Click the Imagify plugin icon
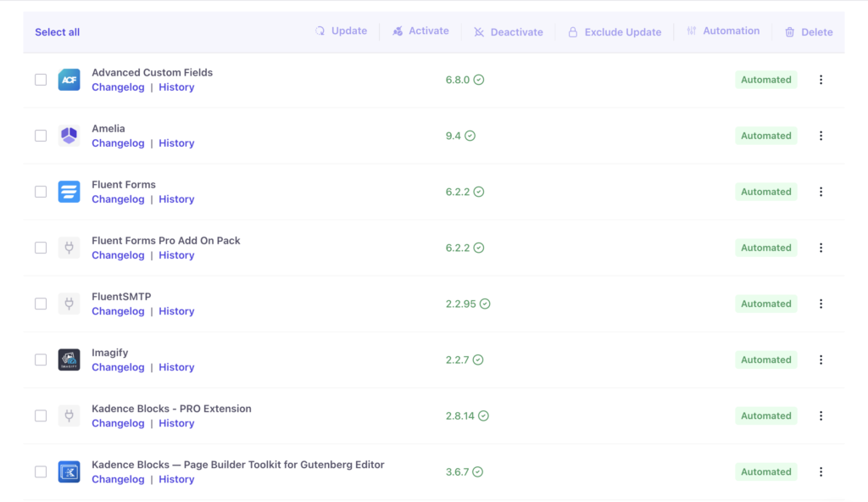868x502 pixels. click(x=70, y=360)
